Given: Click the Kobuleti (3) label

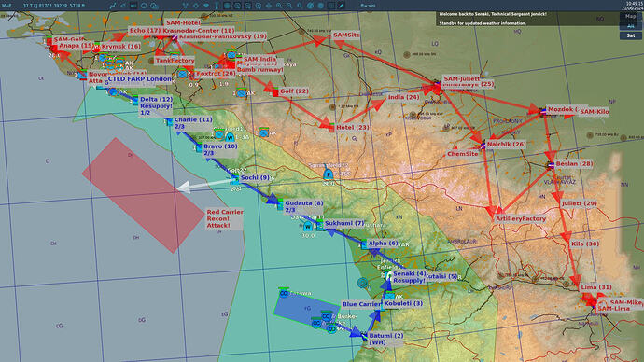Looking at the screenshot, I should click(403, 304).
